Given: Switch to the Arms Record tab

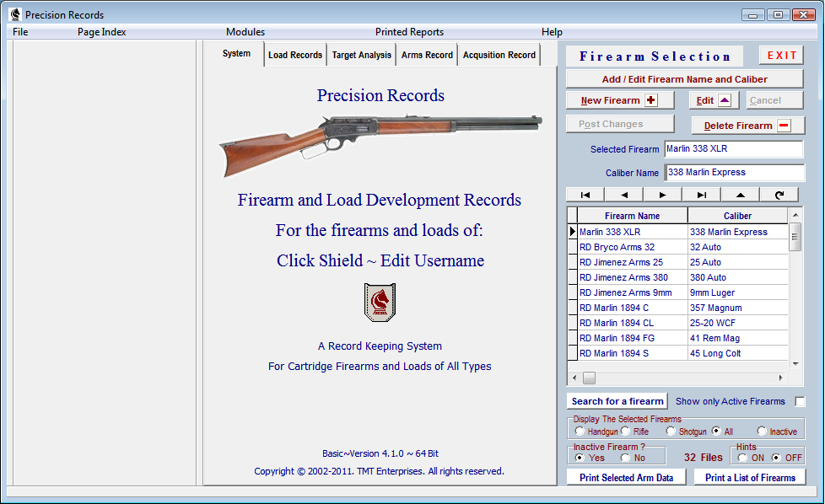Looking at the screenshot, I should click(427, 55).
